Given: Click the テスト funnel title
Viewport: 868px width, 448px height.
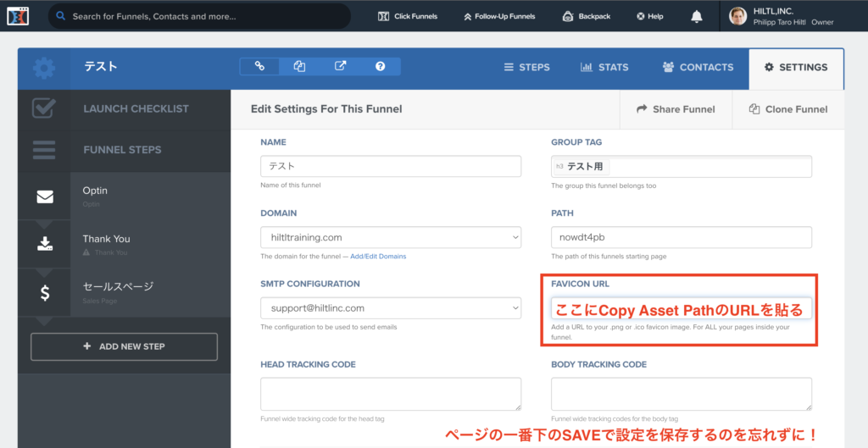Looking at the screenshot, I should coord(101,66).
